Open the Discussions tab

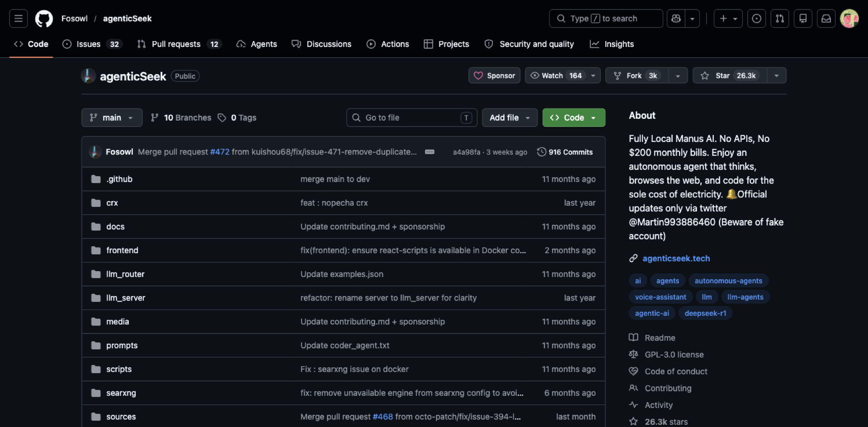tap(321, 44)
